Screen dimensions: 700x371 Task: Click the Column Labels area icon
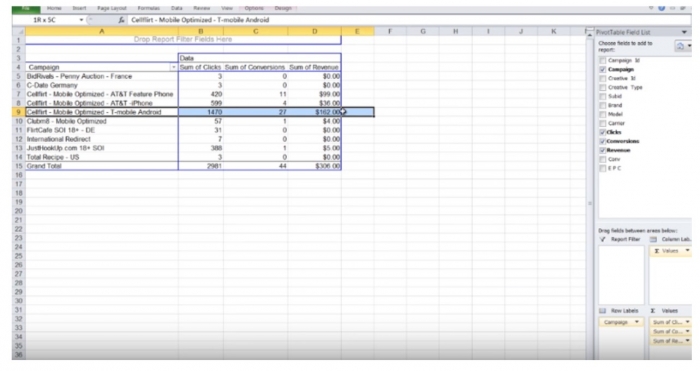click(x=654, y=239)
